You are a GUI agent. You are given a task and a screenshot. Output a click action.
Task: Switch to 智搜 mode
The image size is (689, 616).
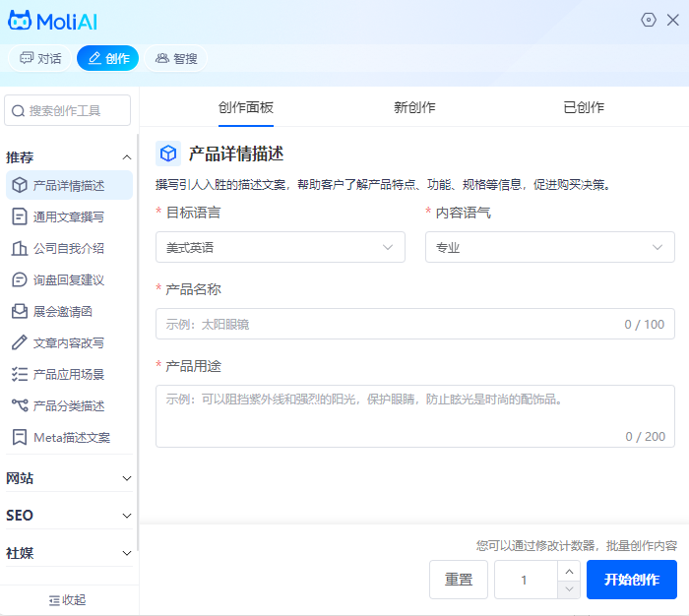click(175, 58)
